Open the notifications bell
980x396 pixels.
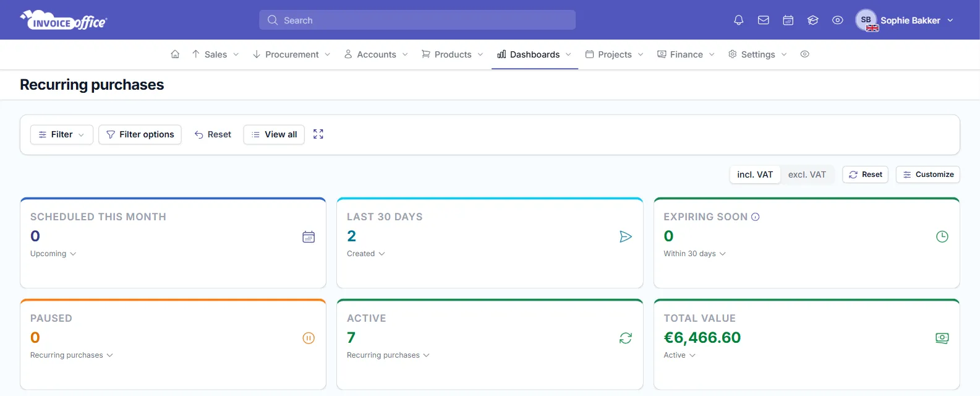tap(738, 20)
